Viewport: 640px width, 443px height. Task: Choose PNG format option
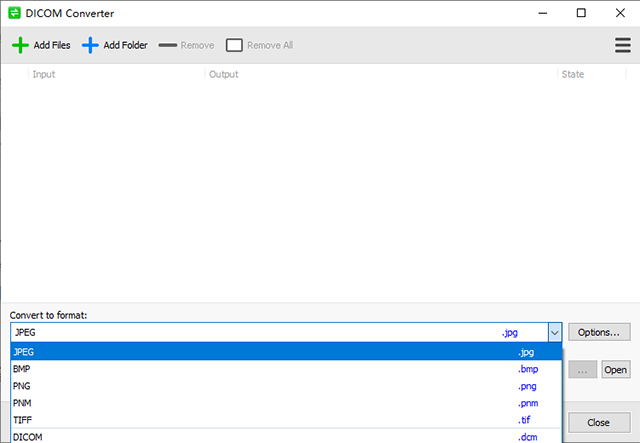pyautogui.click(x=286, y=386)
